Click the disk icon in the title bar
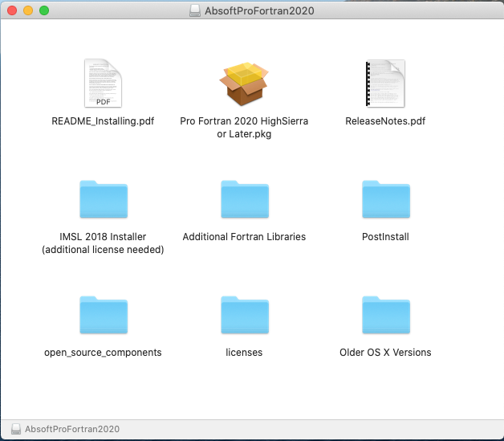504x441 pixels. click(x=195, y=10)
